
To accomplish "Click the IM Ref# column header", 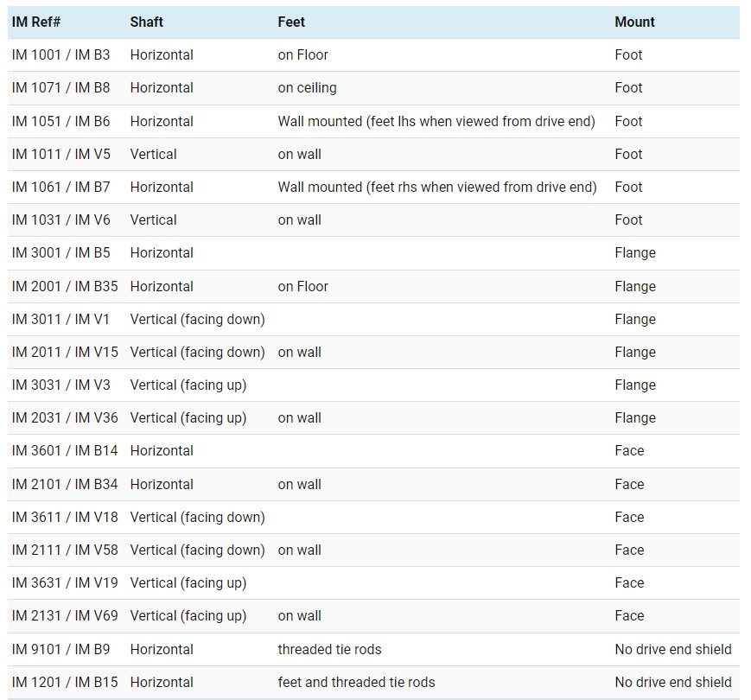I will pos(36,22).
